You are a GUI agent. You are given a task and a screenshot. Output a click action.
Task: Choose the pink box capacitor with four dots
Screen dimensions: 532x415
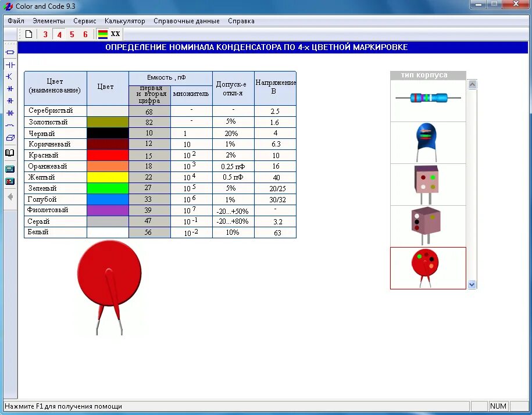(x=428, y=184)
